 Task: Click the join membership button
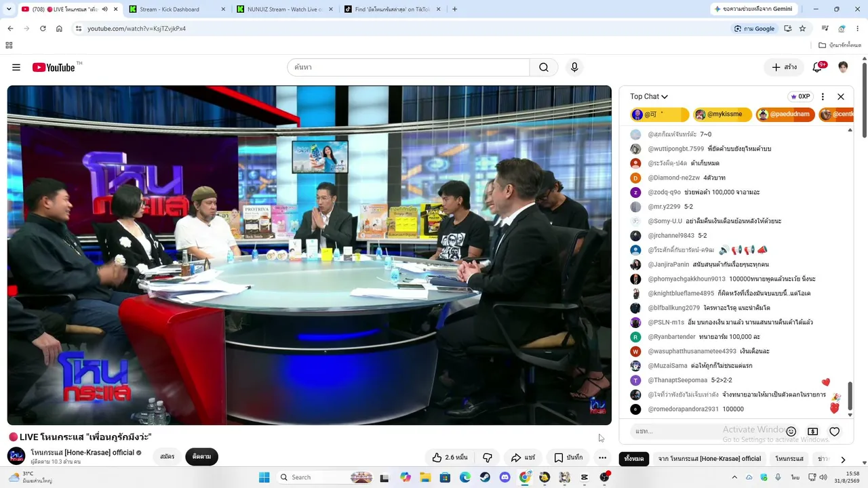point(167,457)
